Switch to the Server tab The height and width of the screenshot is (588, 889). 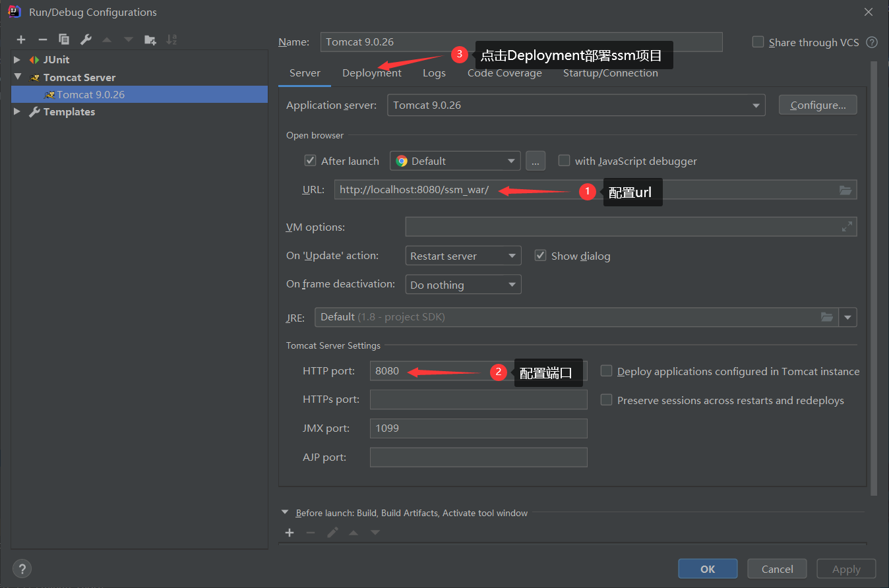pos(305,73)
